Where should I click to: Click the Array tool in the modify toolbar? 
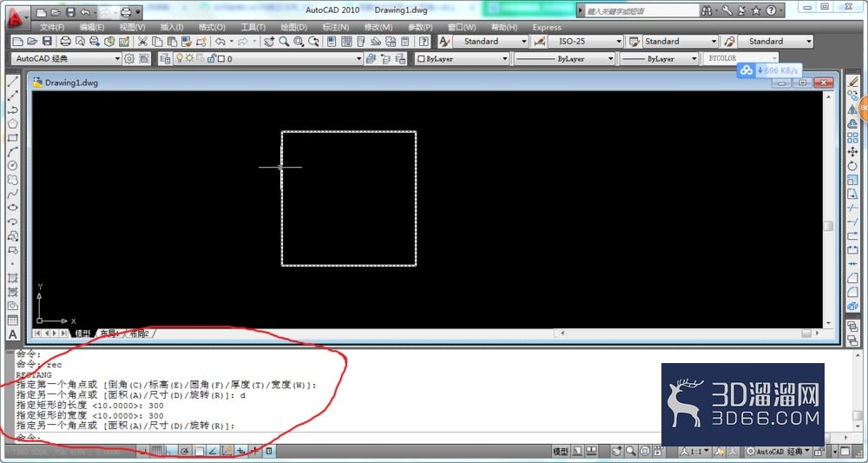[852, 137]
